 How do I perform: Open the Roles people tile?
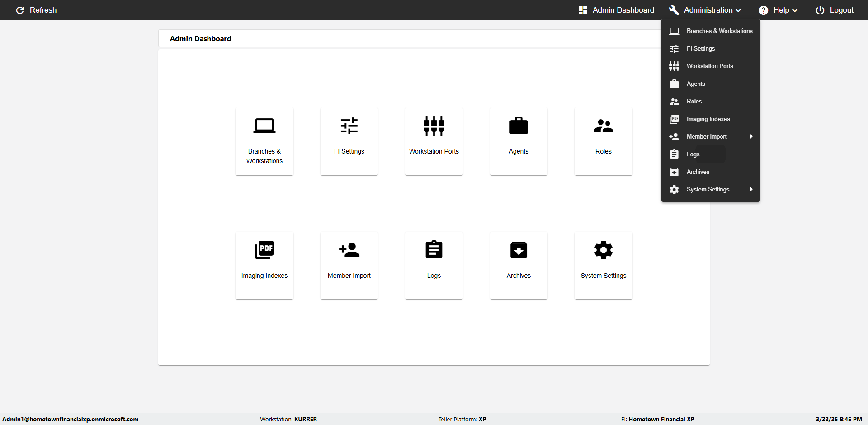click(x=604, y=141)
